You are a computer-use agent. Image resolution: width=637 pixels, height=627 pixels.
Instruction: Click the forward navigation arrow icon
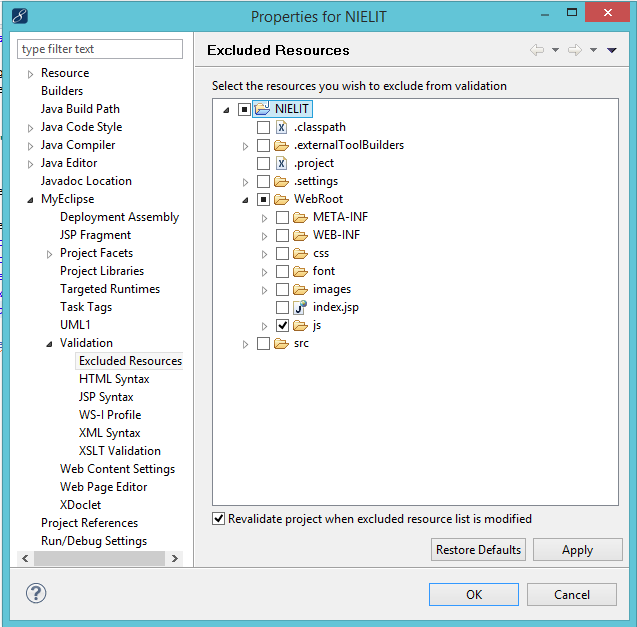(x=575, y=50)
